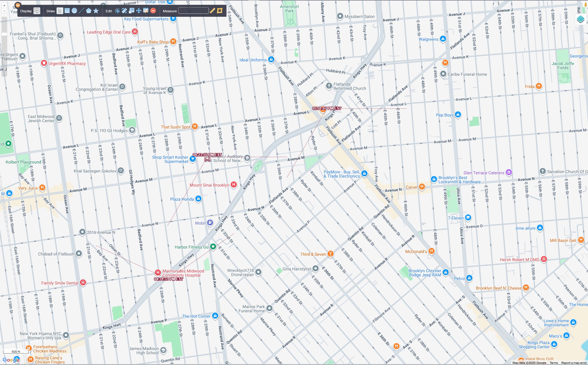Click the measure area square icon
Screen dimensions: 588x365
pyautogui.click(x=220, y=11)
